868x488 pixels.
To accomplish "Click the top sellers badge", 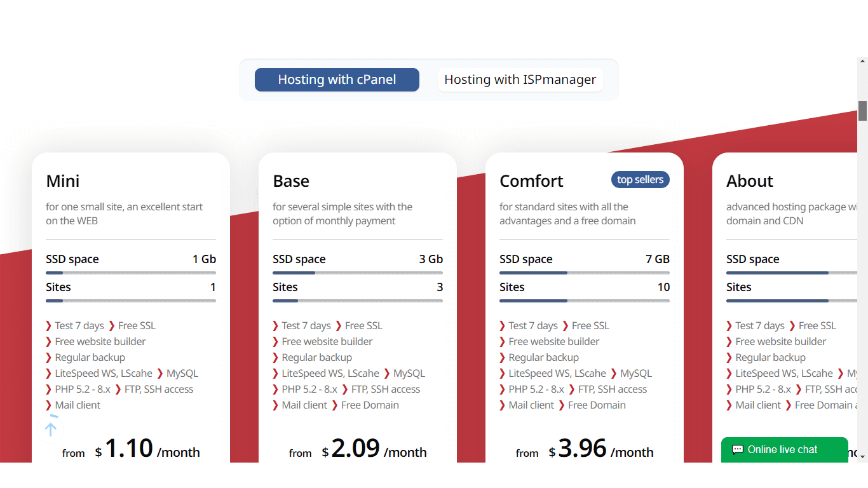I will pyautogui.click(x=640, y=180).
